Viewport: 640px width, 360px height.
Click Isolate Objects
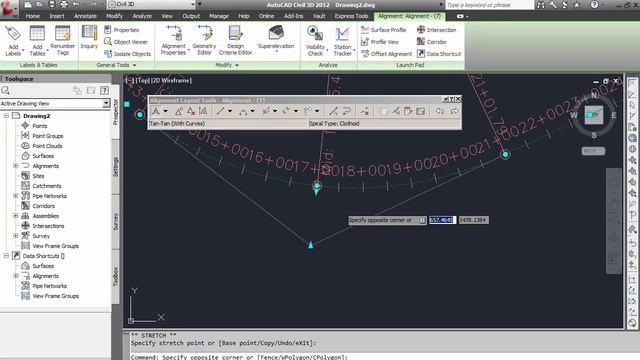point(127,53)
